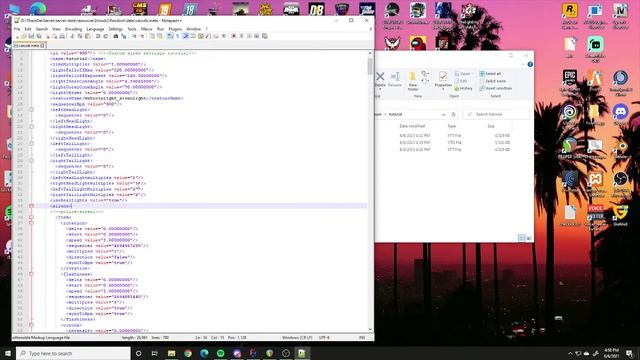Open the Language menu in Notepad++
The height and width of the screenshot is (360, 640).
[95, 29]
